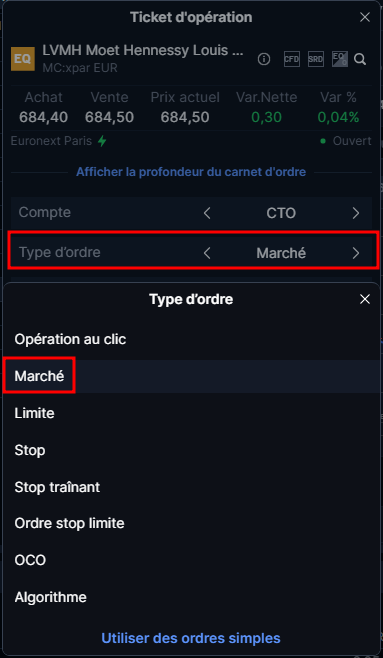Screen dimensions: 383x658
Task: Close the Type d'ordre list panel
Action: 365,299
